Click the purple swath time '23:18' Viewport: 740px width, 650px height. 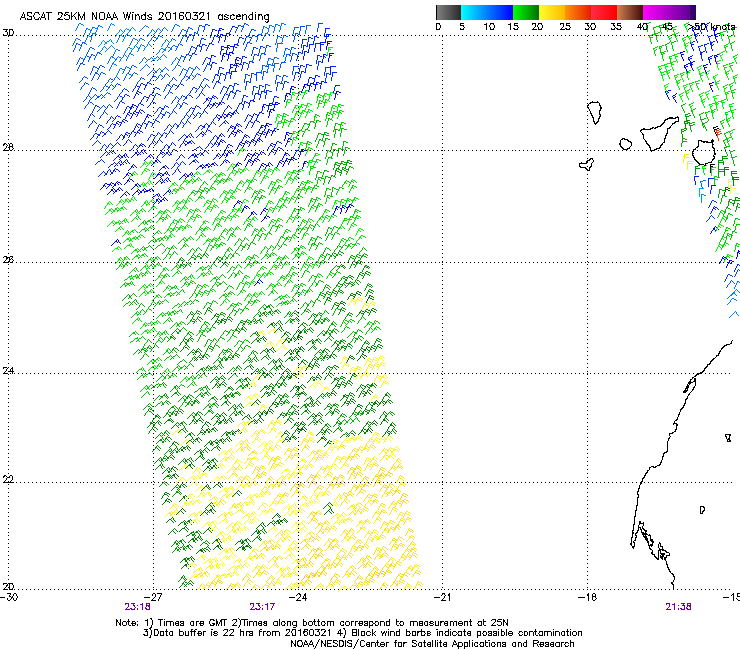point(137,607)
